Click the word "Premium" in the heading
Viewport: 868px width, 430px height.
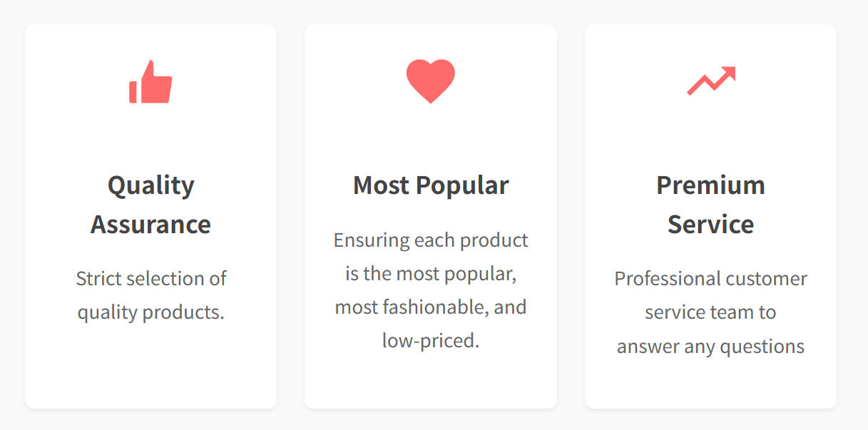point(710,185)
